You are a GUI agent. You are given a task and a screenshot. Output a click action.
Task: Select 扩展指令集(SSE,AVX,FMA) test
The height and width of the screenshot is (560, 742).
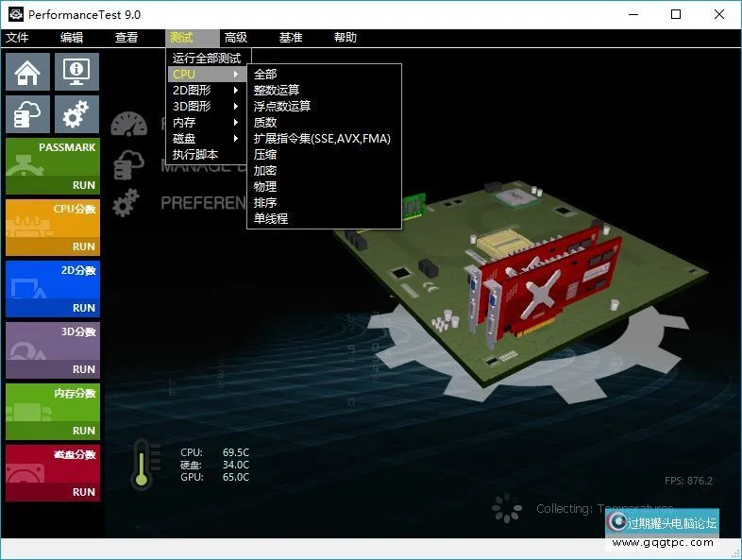click(322, 139)
